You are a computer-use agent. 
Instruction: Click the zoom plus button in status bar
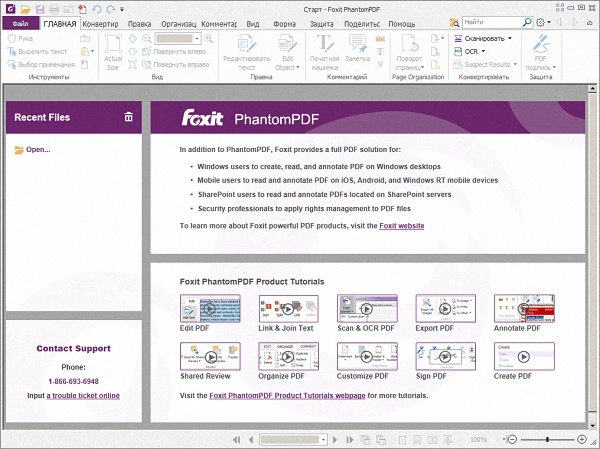click(582, 439)
